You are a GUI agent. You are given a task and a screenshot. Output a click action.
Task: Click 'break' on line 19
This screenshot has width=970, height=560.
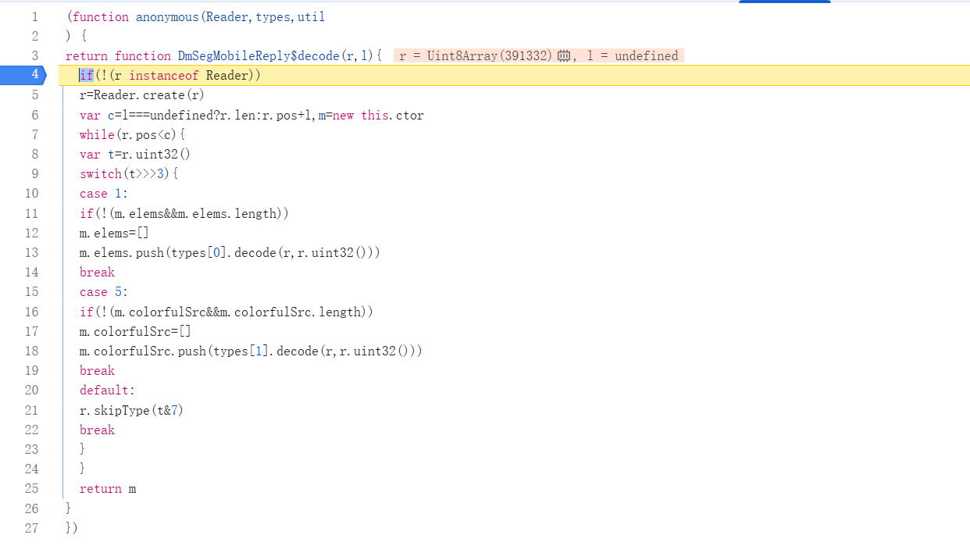pyautogui.click(x=97, y=370)
